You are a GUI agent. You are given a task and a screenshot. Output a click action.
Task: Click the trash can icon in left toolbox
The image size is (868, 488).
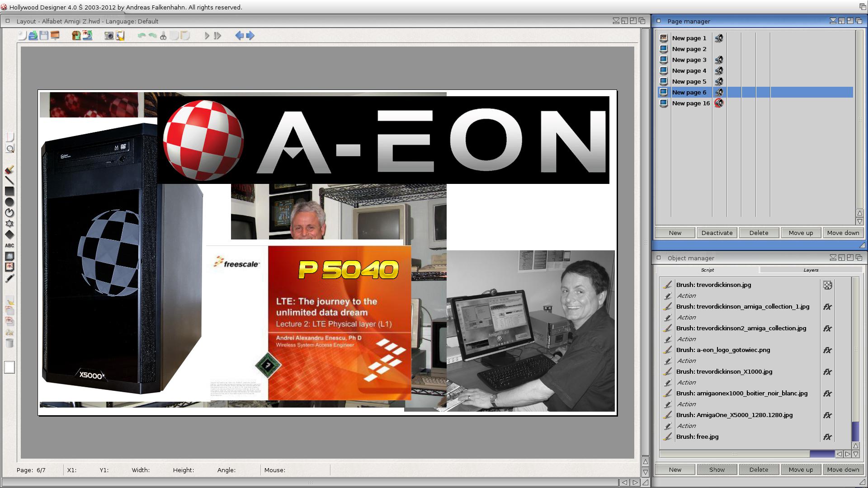click(9, 343)
